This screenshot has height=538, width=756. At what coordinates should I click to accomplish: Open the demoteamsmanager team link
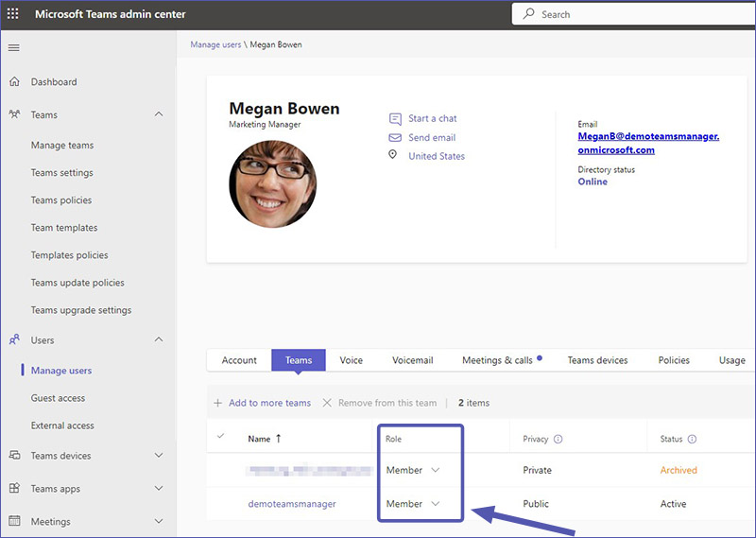[292, 504]
